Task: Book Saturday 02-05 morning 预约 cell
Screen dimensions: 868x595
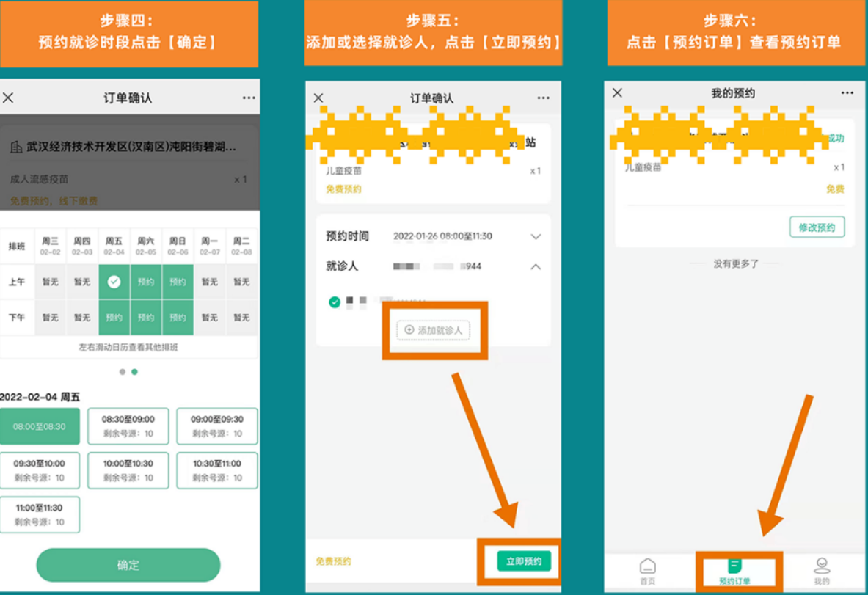Action: (145, 282)
